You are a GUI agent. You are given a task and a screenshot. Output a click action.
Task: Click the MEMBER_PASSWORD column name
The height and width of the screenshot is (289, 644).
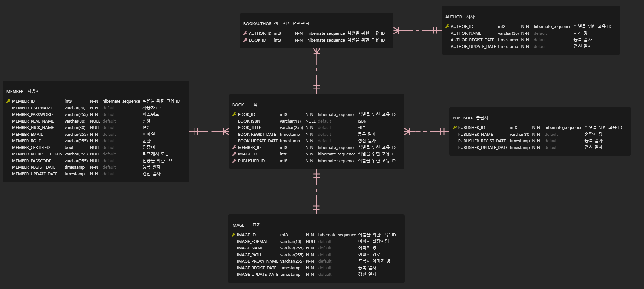[32, 114]
